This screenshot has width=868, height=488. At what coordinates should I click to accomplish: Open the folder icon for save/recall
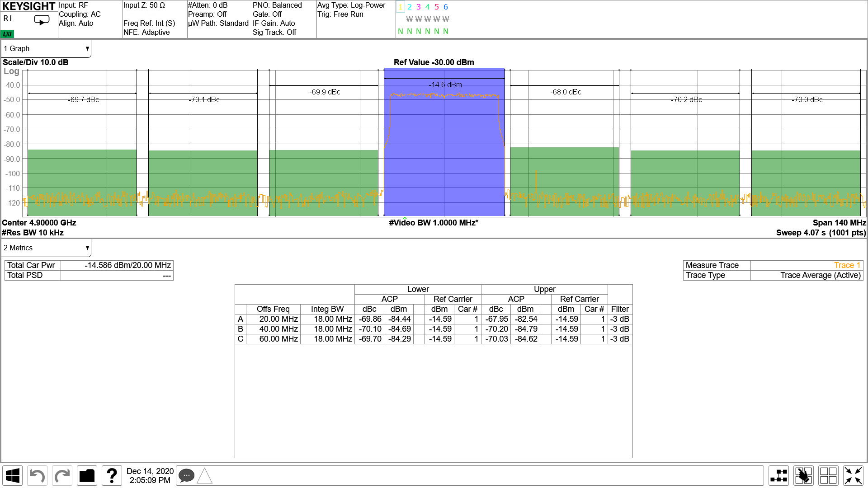(x=87, y=475)
